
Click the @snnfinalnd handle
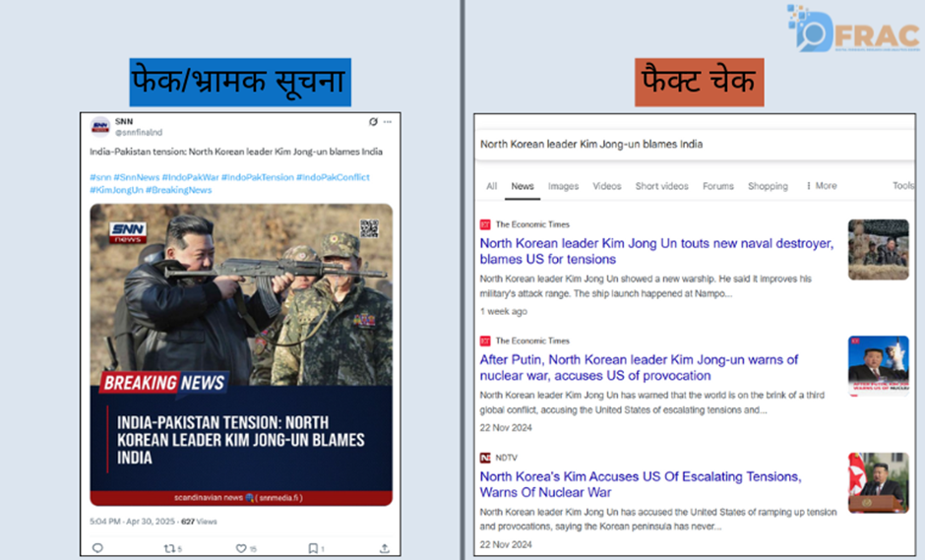139,132
